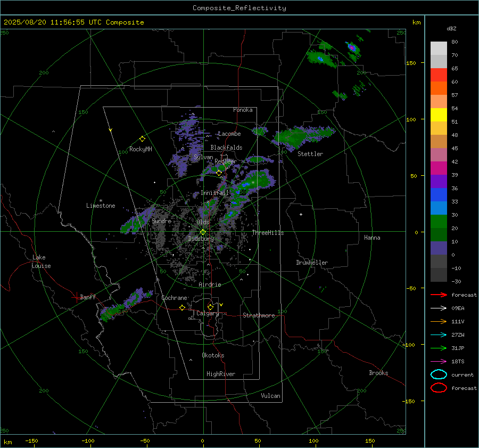Click the dBZ legend heading
479x448 pixels.
tap(451, 28)
